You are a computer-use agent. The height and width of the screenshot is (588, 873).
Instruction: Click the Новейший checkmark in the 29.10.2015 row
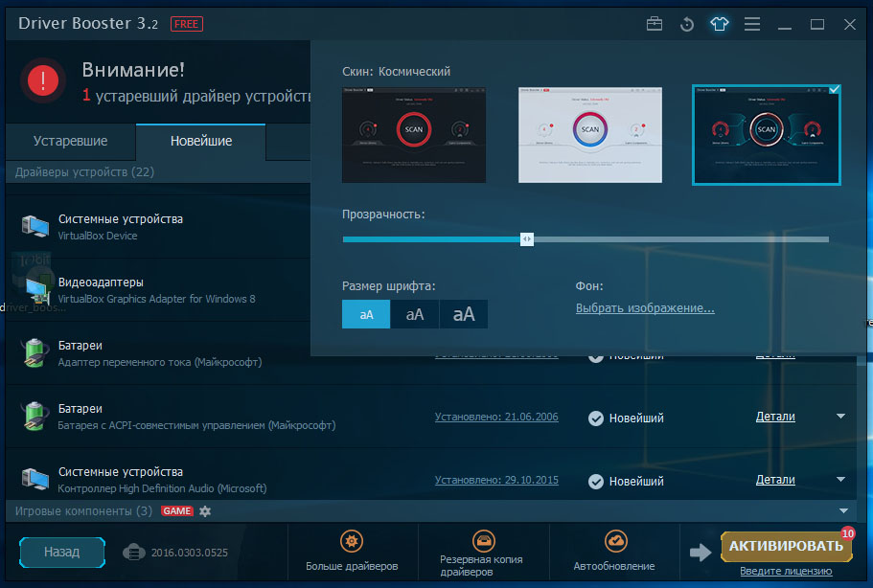point(596,481)
